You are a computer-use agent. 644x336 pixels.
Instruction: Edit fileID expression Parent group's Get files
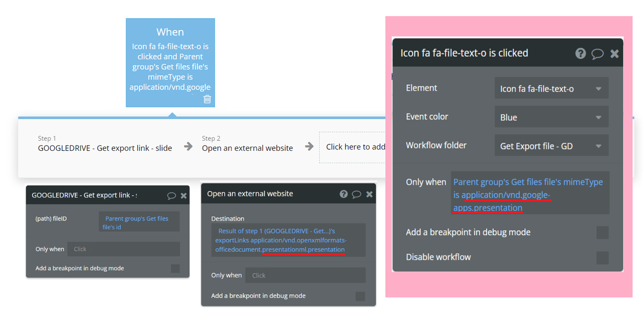click(140, 222)
